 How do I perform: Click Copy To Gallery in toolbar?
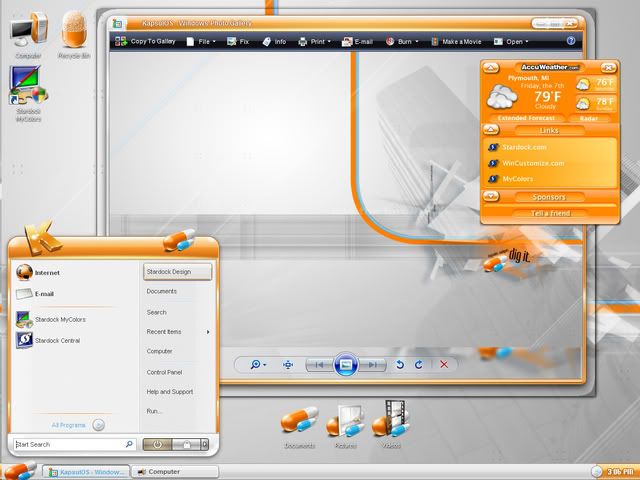click(145, 42)
